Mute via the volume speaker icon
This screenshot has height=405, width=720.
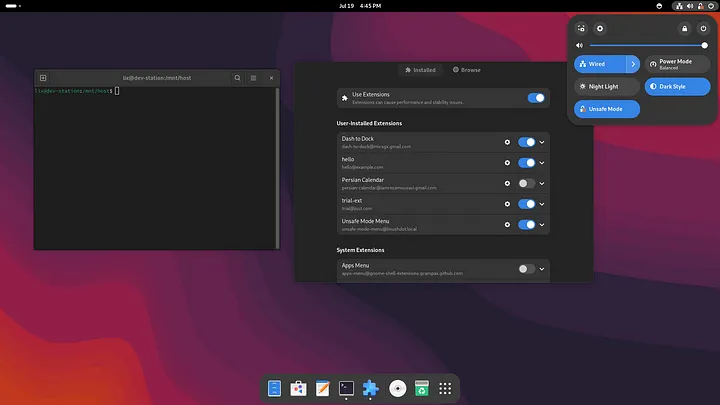[579, 45]
